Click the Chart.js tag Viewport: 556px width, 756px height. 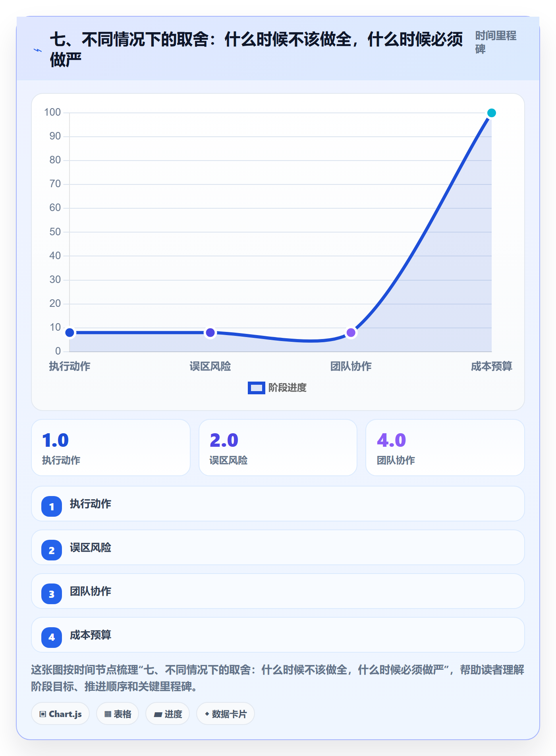(x=60, y=714)
